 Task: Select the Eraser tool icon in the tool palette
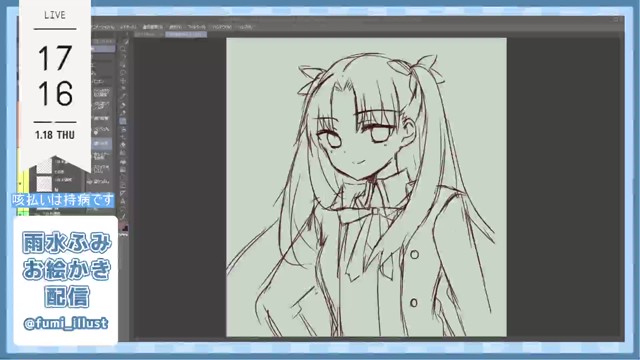123,137
